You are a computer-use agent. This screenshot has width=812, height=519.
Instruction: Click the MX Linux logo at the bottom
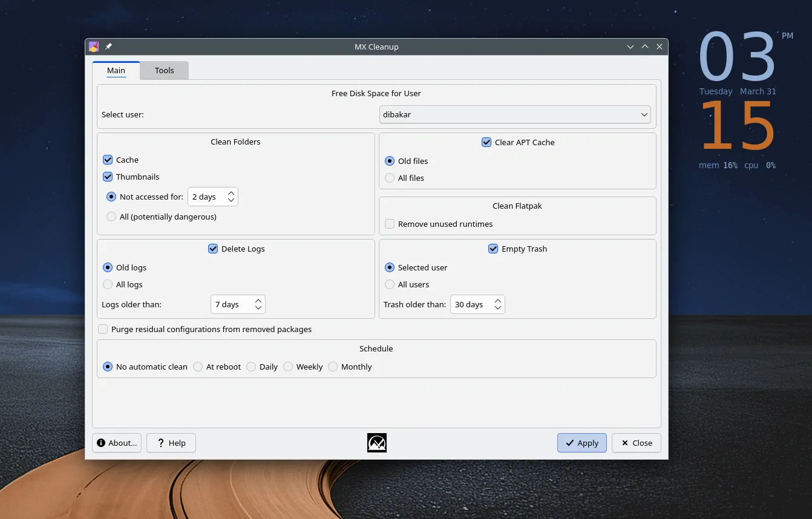point(376,442)
